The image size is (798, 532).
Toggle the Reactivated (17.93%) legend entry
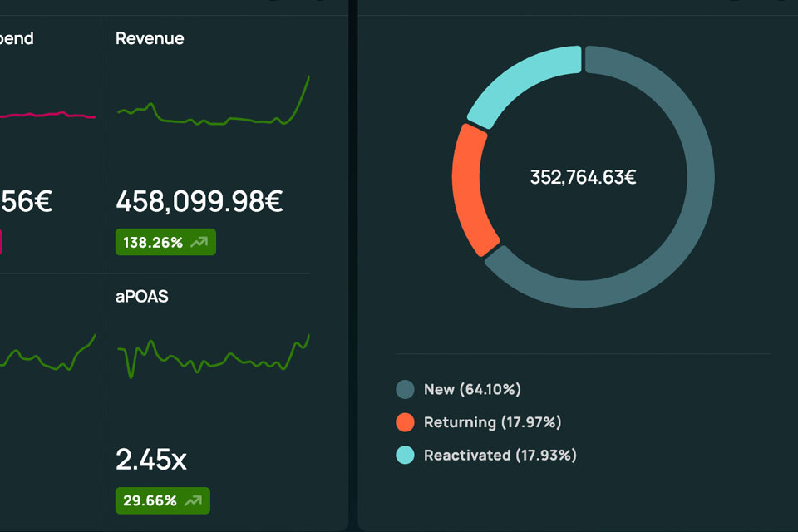(x=486, y=456)
